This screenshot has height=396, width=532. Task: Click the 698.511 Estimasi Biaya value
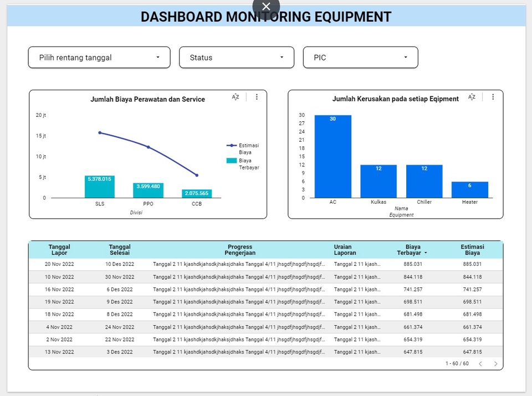click(x=472, y=302)
